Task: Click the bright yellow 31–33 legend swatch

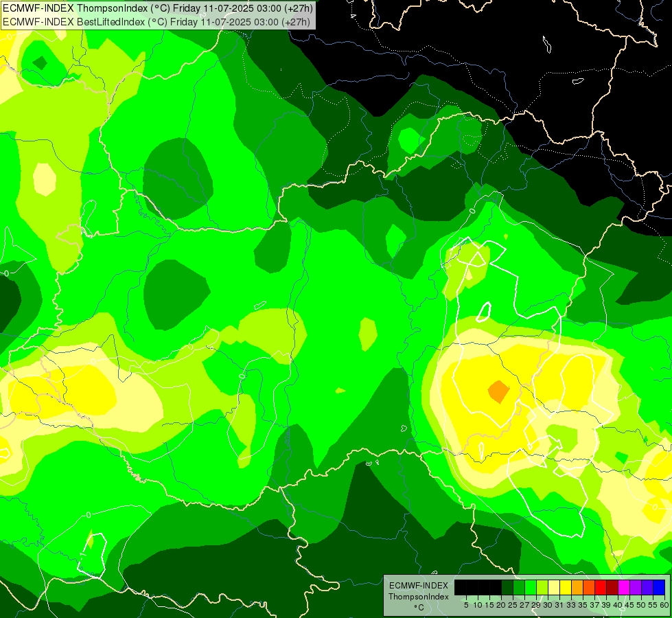Action: (x=566, y=587)
